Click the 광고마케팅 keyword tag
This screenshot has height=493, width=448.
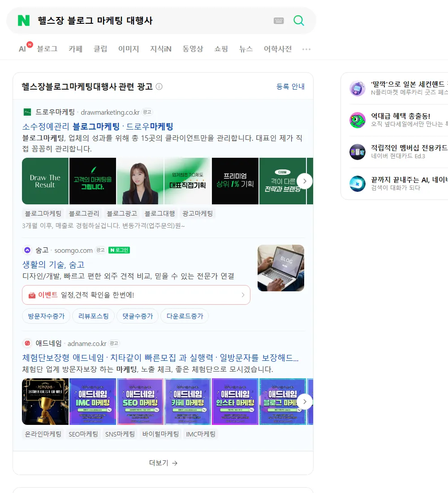tap(198, 213)
